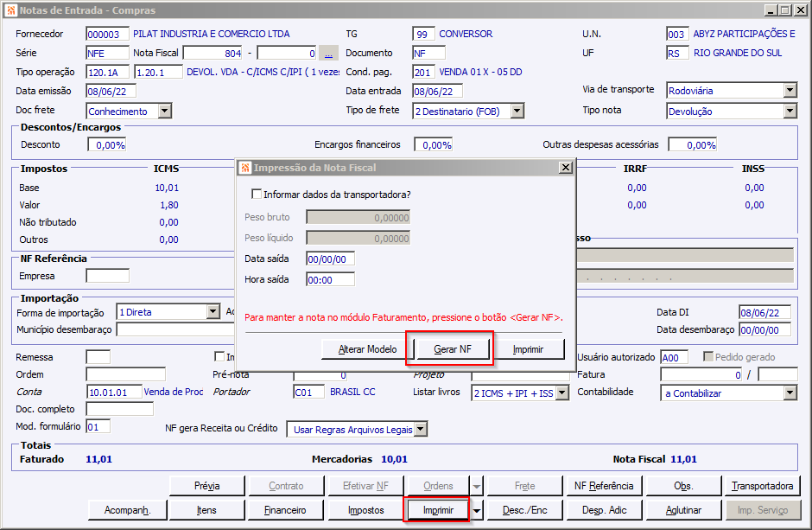
Task: Open the Impostos button
Action: pyautogui.click(x=365, y=510)
